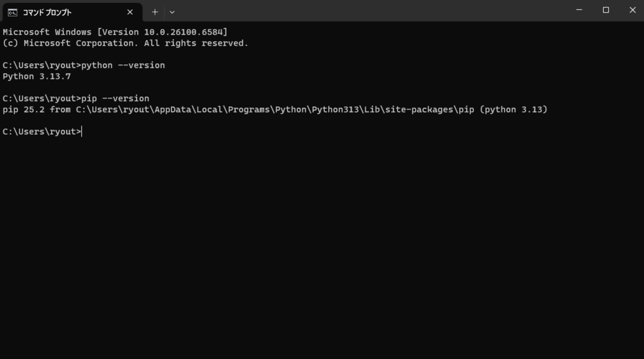Screen dimensions: 644x359
Task: Click the "All rights reserved." text
Action: [x=196, y=43]
